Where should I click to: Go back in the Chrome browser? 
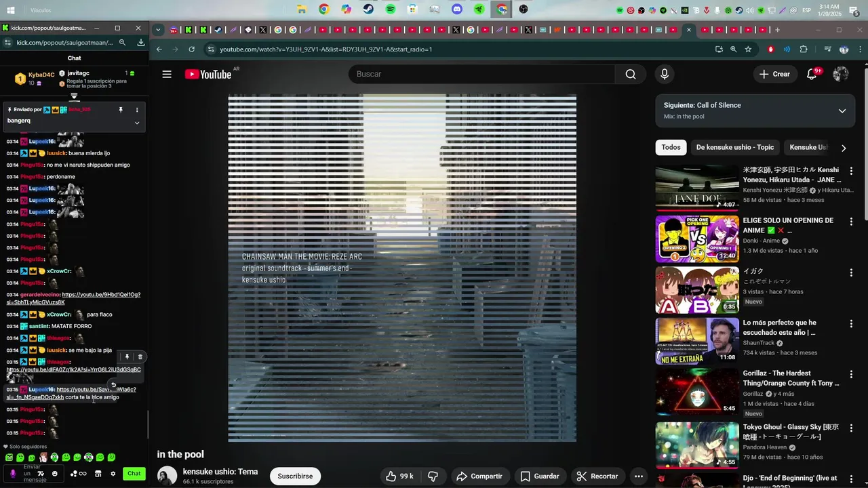pyautogui.click(x=159, y=49)
